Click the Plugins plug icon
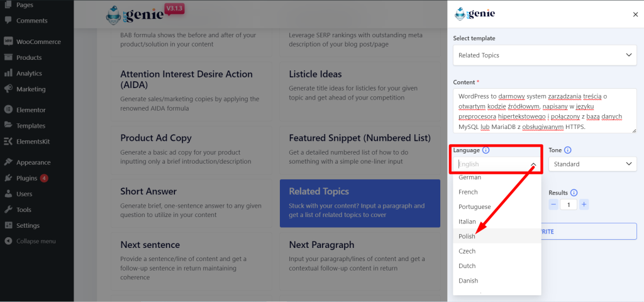Viewport: 644px width, 302px height. [8, 178]
